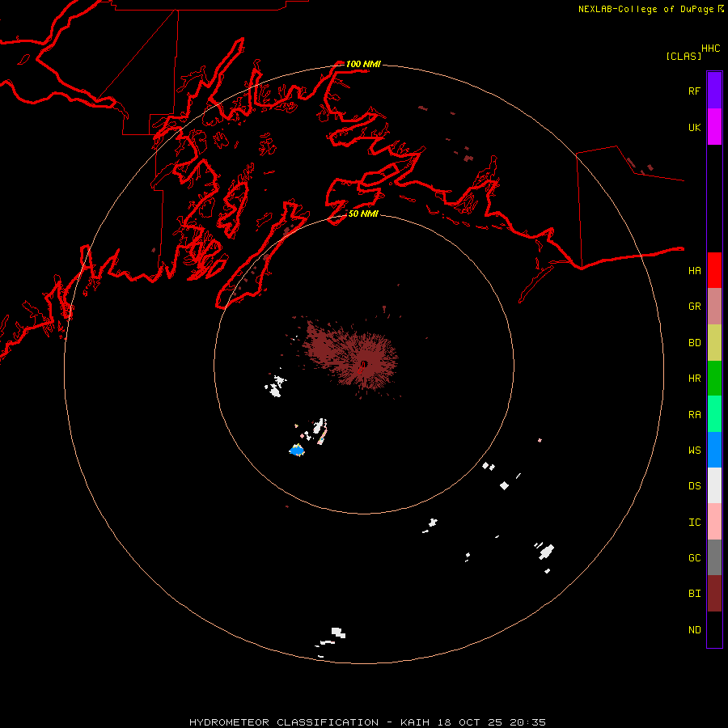Click the NEXLAB-College of DuPage credit text
Viewport: 728px width, 728px height.
645,9
